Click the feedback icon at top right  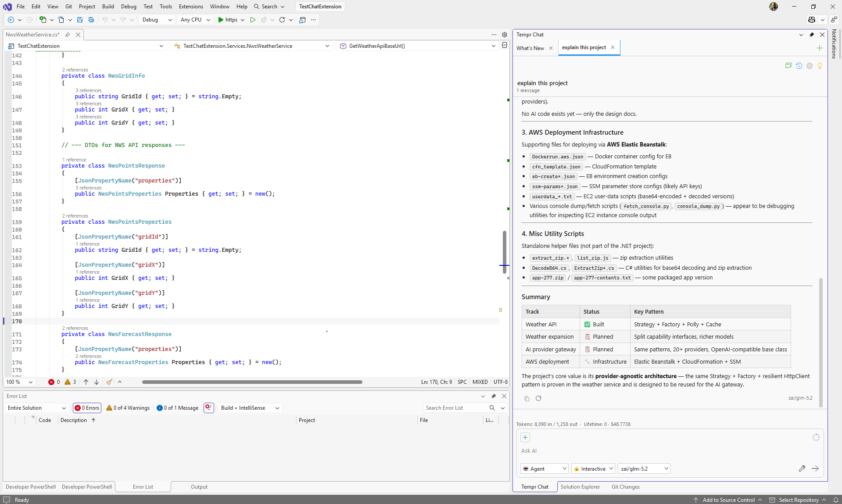click(x=834, y=20)
